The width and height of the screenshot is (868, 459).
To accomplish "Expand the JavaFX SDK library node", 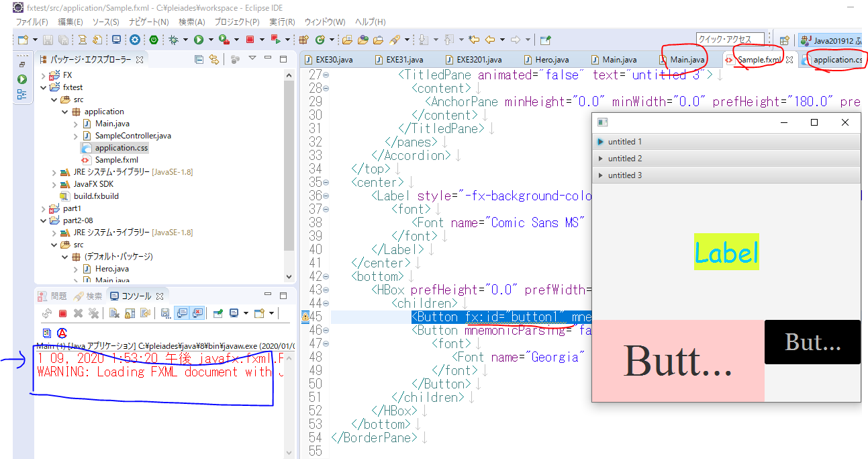I will tap(54, 184).
